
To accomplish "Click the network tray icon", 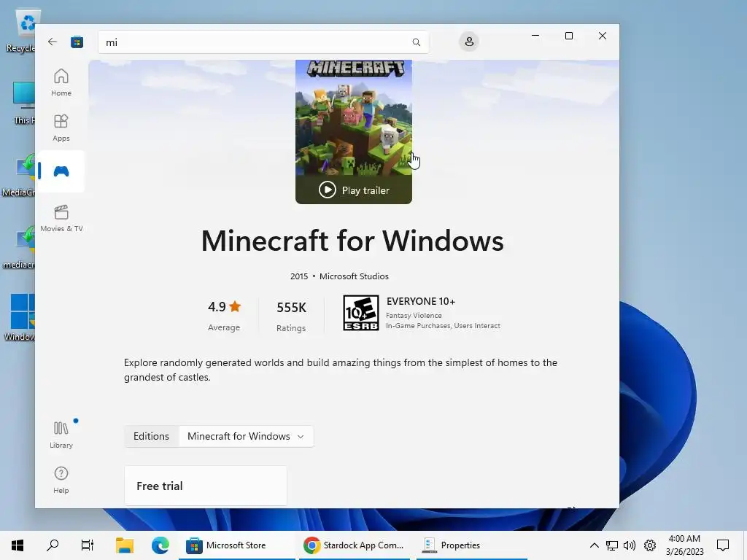I will (612, 545).
